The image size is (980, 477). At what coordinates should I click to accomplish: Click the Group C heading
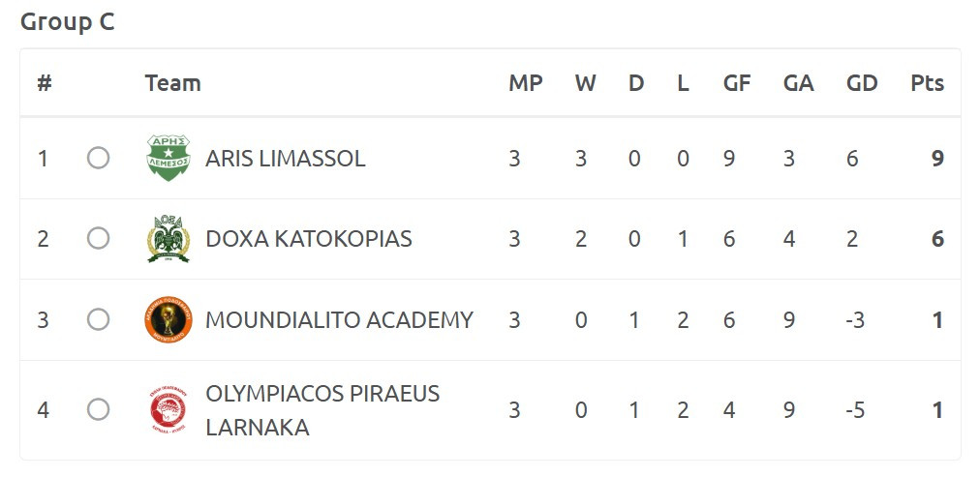(x=67, y=22)
